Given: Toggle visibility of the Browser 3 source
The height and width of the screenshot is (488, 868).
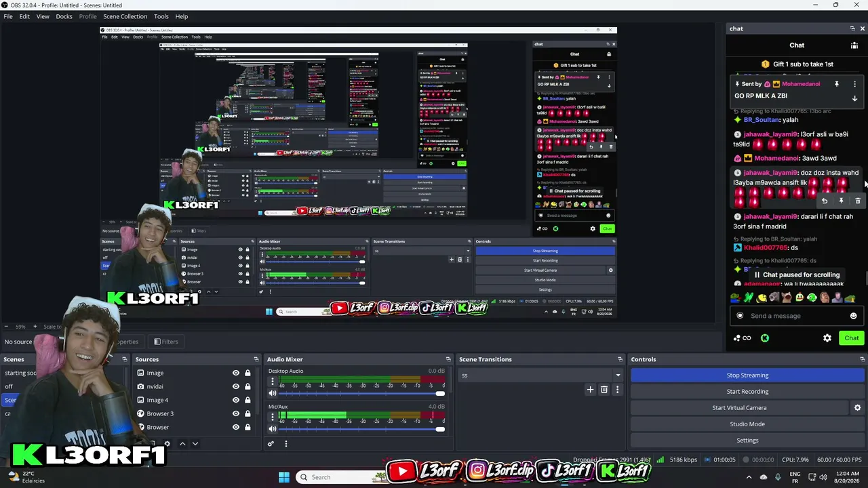Looking at the screenshot, I should pos(236,413).
